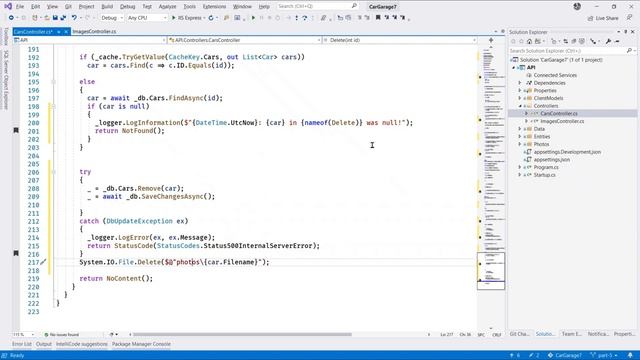Screen dimensions: 640x360
Task: Open the Git Changes panel tab
Action: (520, 334)
